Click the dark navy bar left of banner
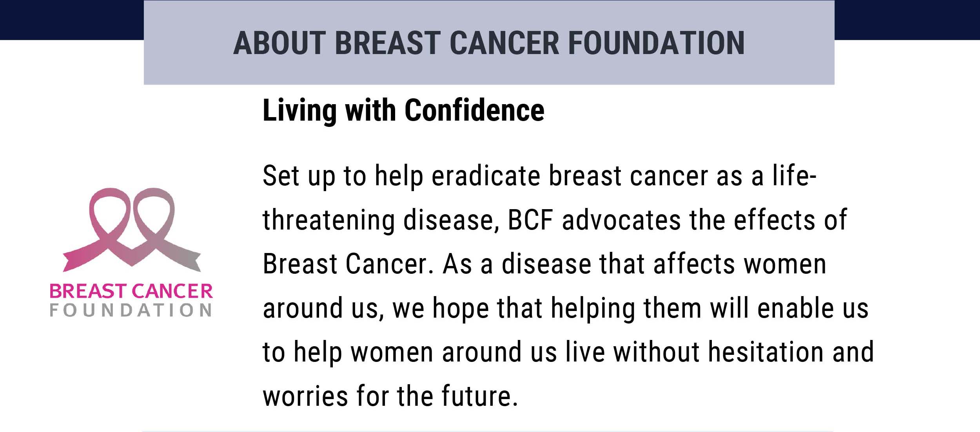 [x=72, y=20]
